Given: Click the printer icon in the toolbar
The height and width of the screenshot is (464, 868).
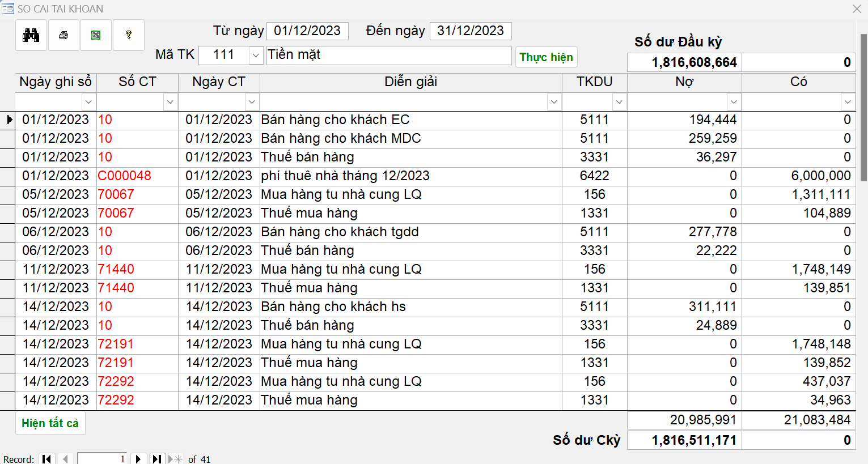Looking at the screenshot, I should (63, 35).
